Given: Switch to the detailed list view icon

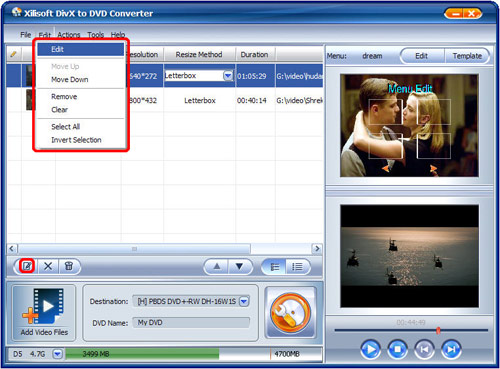Looking at the screenshot, I should pos(275,267).
